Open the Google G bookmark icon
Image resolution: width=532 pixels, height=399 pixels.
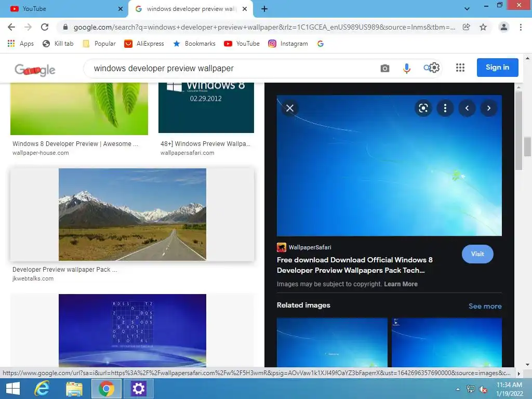coord(320,44)
